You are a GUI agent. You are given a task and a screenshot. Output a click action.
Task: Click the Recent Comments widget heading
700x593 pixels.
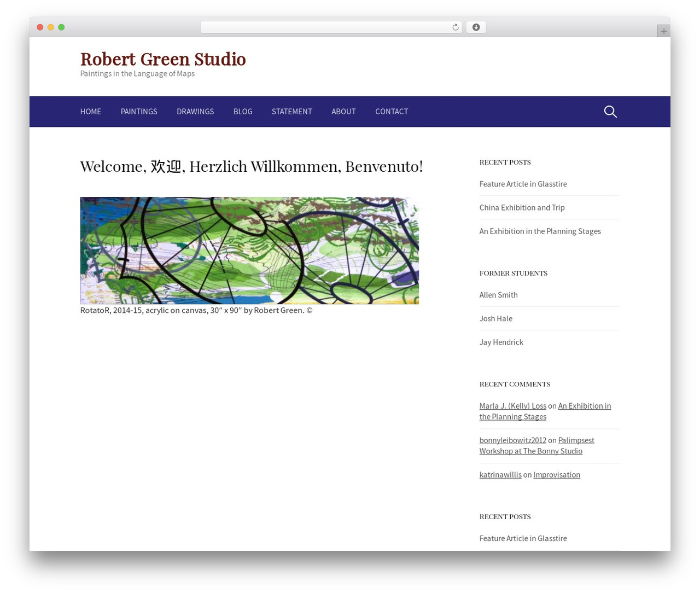(515, 384)
